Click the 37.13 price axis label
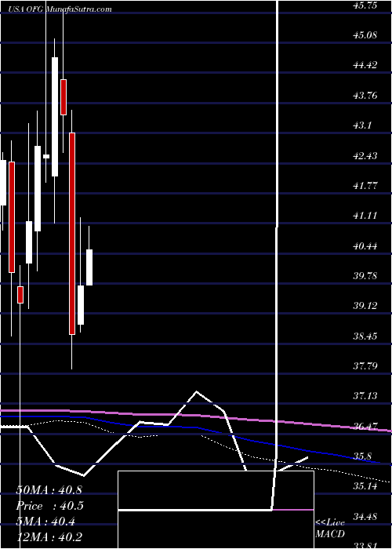 [365, 396]
